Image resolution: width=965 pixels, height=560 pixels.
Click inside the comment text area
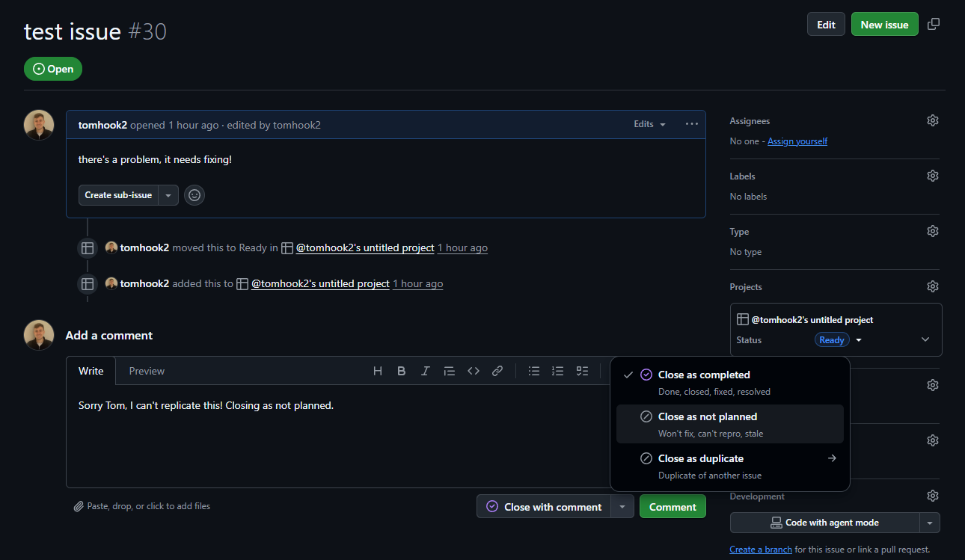337,441
